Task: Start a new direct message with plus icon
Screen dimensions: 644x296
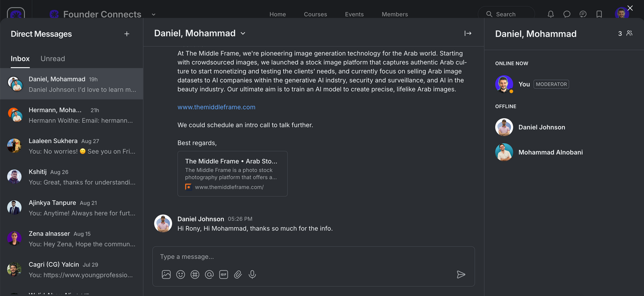Action: pyautogui.click(x=127, y=34)
